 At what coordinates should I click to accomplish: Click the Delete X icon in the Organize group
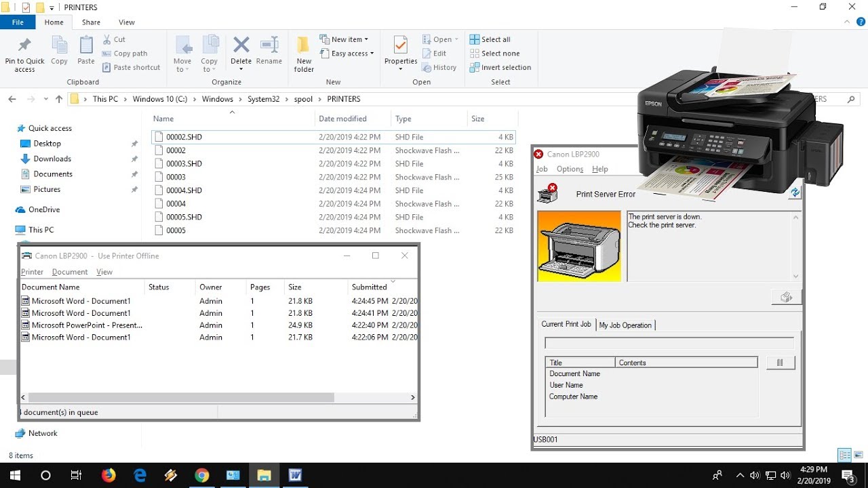click(241, 45)
